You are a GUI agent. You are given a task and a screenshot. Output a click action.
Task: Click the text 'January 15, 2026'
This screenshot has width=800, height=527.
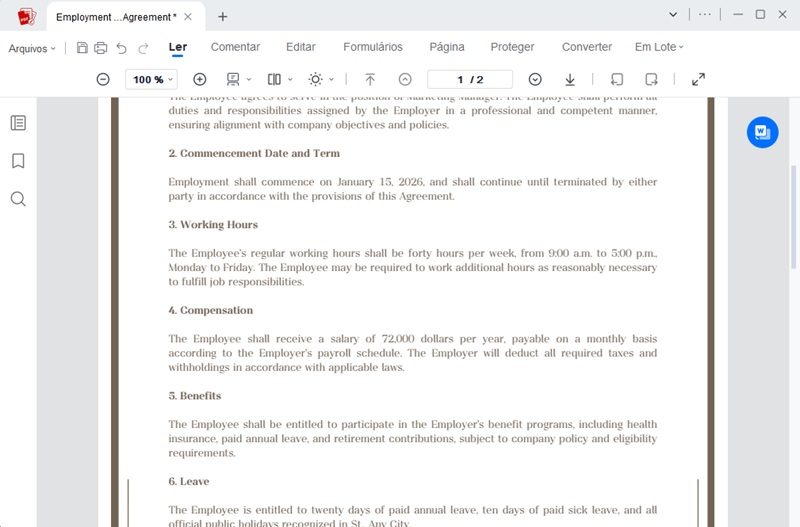(x=380, y=182)
